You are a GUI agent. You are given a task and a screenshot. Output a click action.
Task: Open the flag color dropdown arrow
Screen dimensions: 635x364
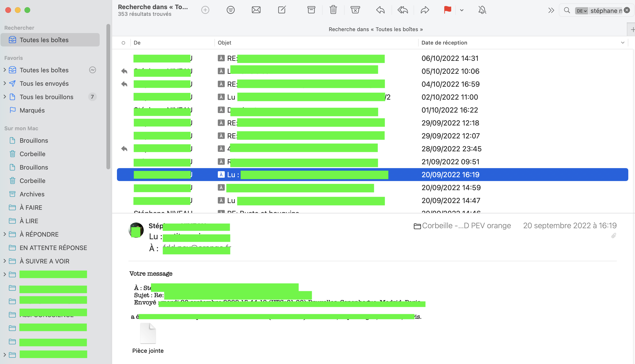point(462,10)
